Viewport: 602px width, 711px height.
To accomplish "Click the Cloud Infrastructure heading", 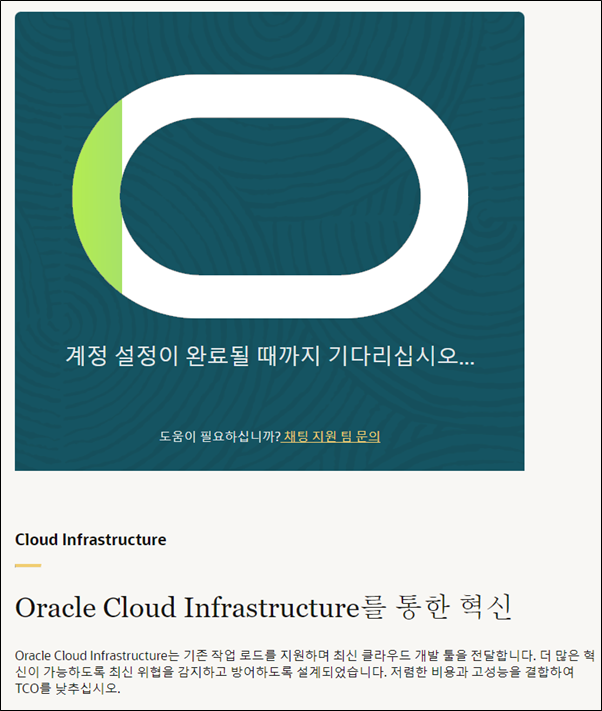I will point(91,540).
